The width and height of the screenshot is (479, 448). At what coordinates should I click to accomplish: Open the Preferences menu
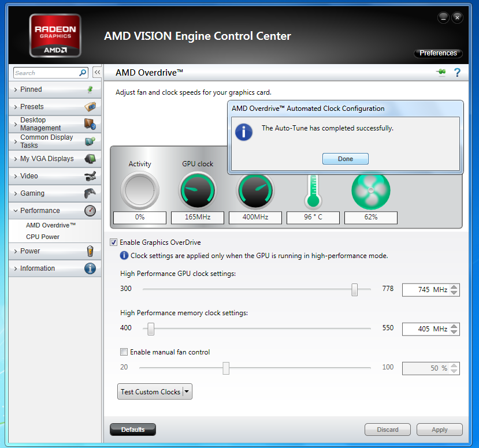pos(438,53)
